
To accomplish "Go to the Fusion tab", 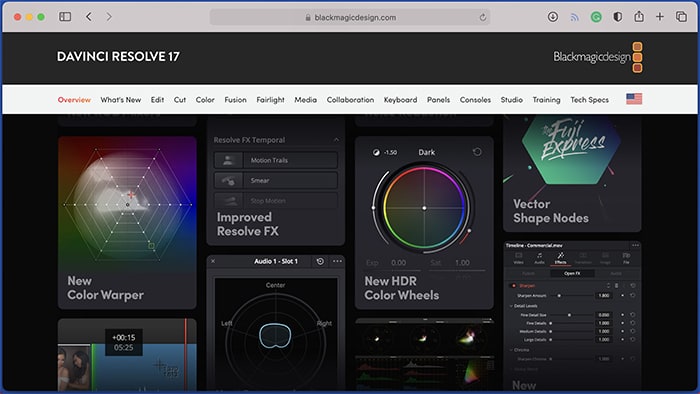I will (x=235, y=100).
